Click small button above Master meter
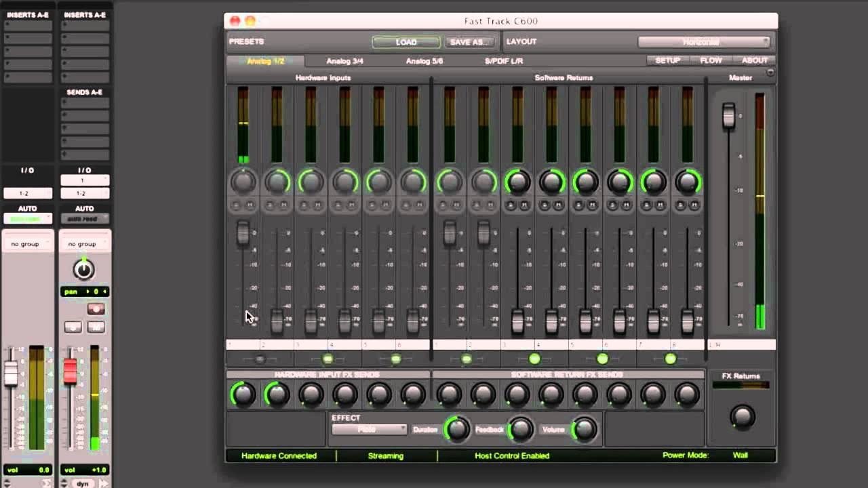The width and height of the screenshot is (868, 488). coord(770,73)
